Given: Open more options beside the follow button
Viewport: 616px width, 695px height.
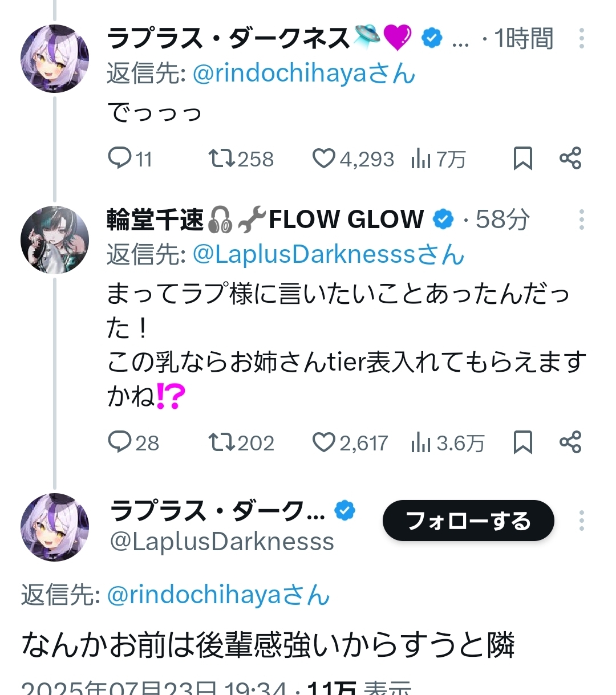Looking at the screenshot, I should coord(581,521).
